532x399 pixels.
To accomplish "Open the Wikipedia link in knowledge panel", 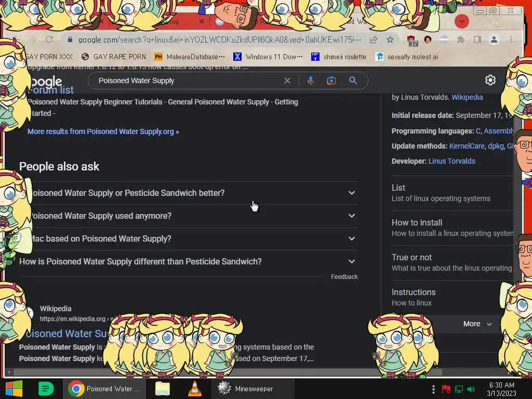I will click(467, 97).
